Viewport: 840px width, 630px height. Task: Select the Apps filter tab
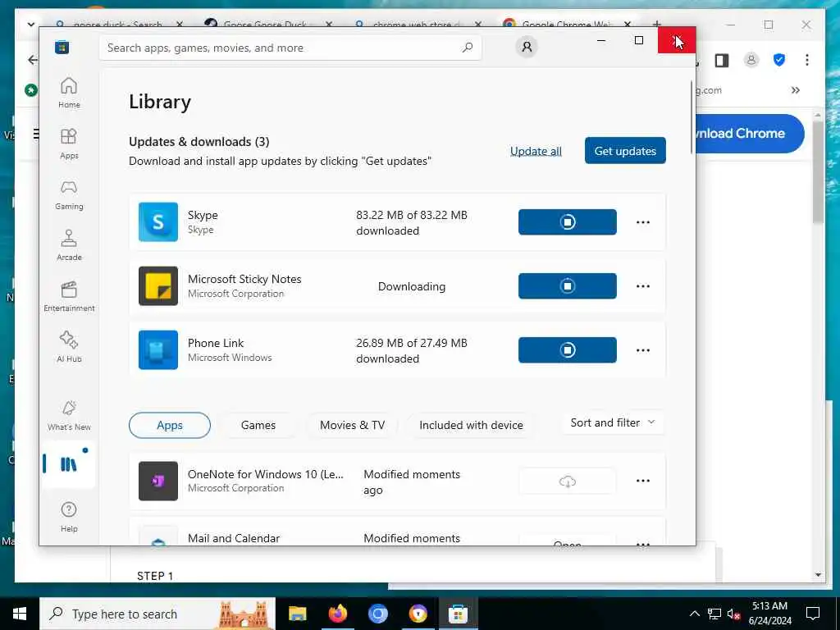click(170, 426)
